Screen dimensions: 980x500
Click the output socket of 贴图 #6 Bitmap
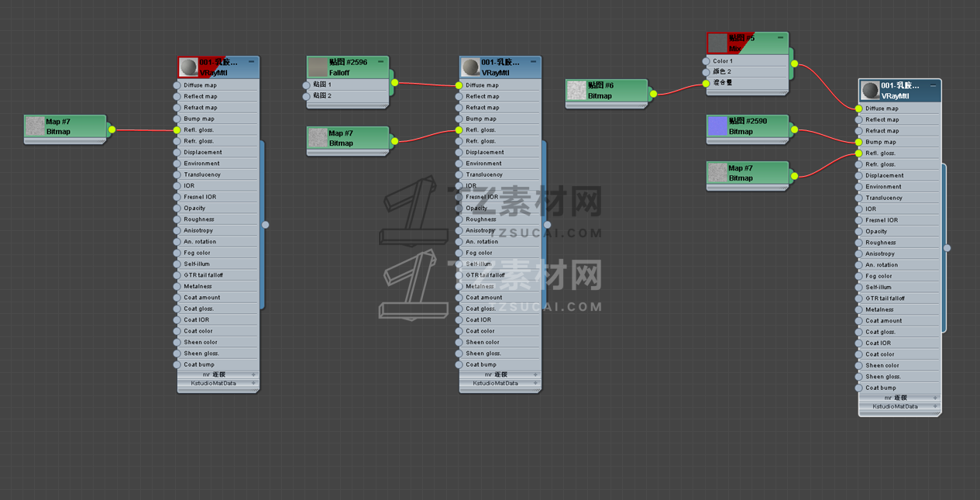click(x=653, y=94)
